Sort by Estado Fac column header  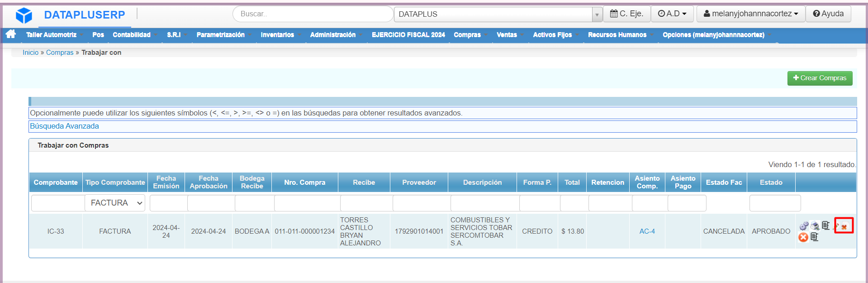(x=724, y=182)
